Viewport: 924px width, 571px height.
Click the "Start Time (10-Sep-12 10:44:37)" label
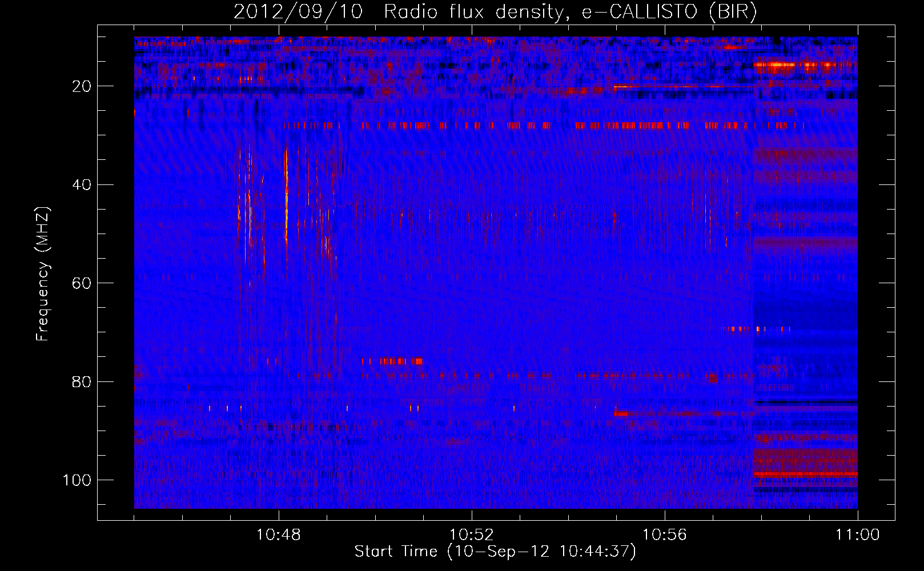tap(495, 552)
